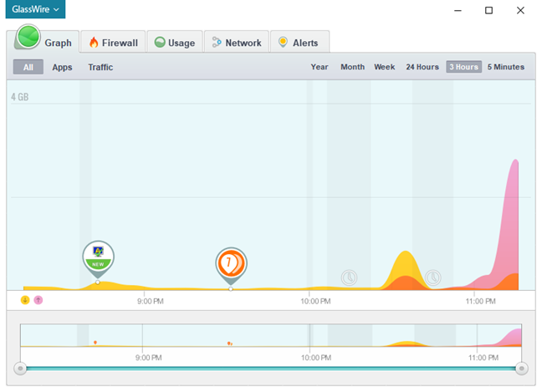The width and height of the screenshot is (542, 392).
Task: Set graph range to 3 Hours
Action: tap(463, 67)
